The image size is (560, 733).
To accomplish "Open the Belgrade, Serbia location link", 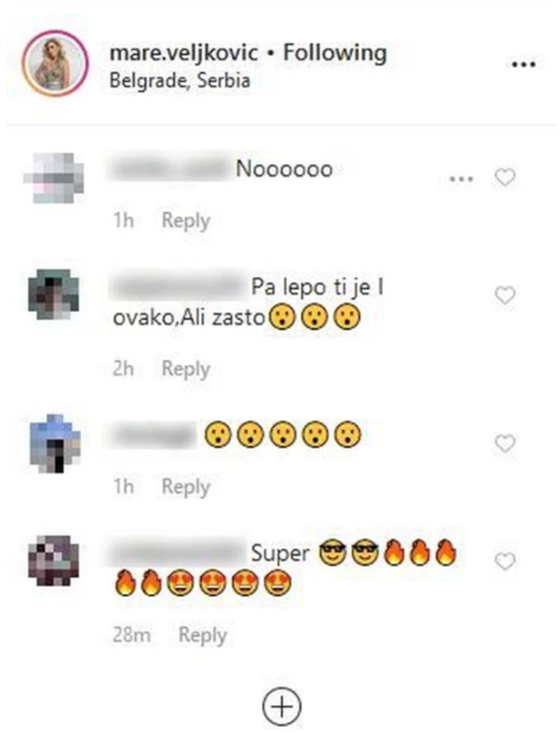I will (x=179, y=81).
